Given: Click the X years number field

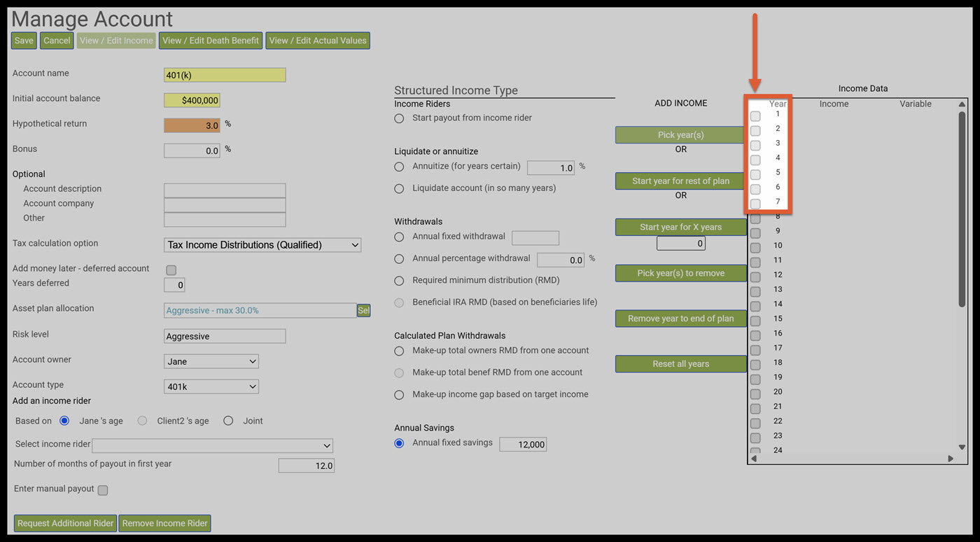Looking at the screenshot, I should (681, 244).
